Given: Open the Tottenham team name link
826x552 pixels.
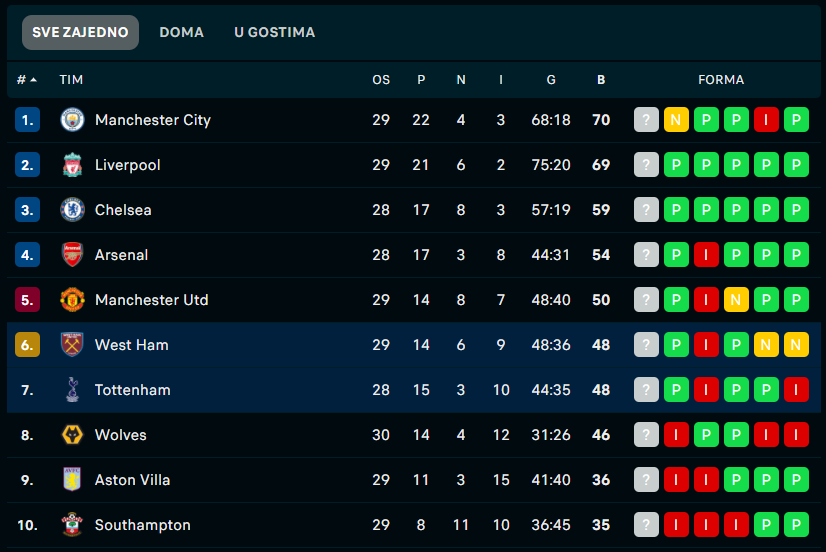Looking at the screenshot, I should tap(133, 390).
